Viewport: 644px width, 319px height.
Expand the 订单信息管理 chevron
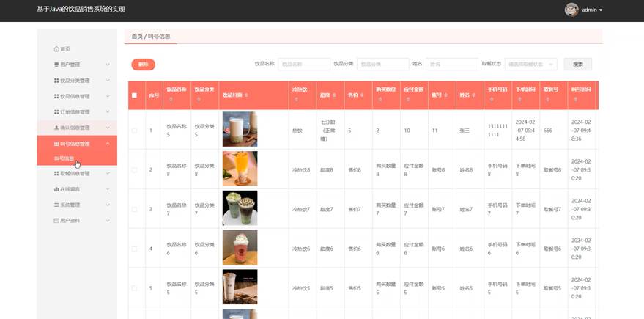[108, 111]
